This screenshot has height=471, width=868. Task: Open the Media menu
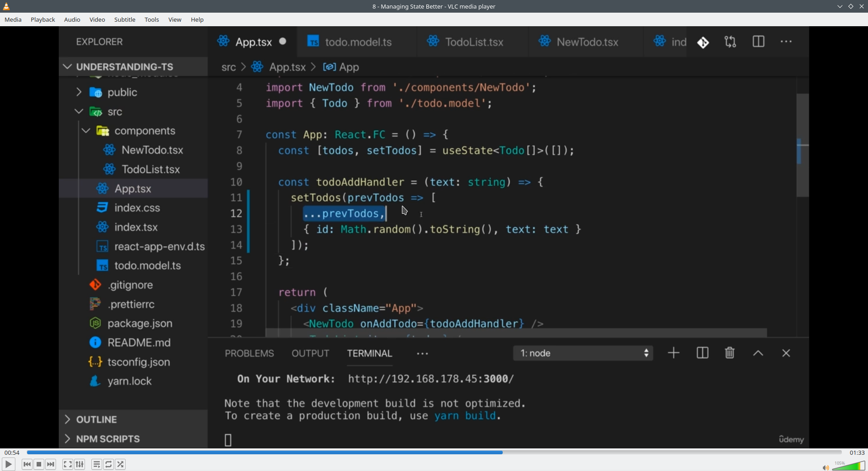(13, 20)
